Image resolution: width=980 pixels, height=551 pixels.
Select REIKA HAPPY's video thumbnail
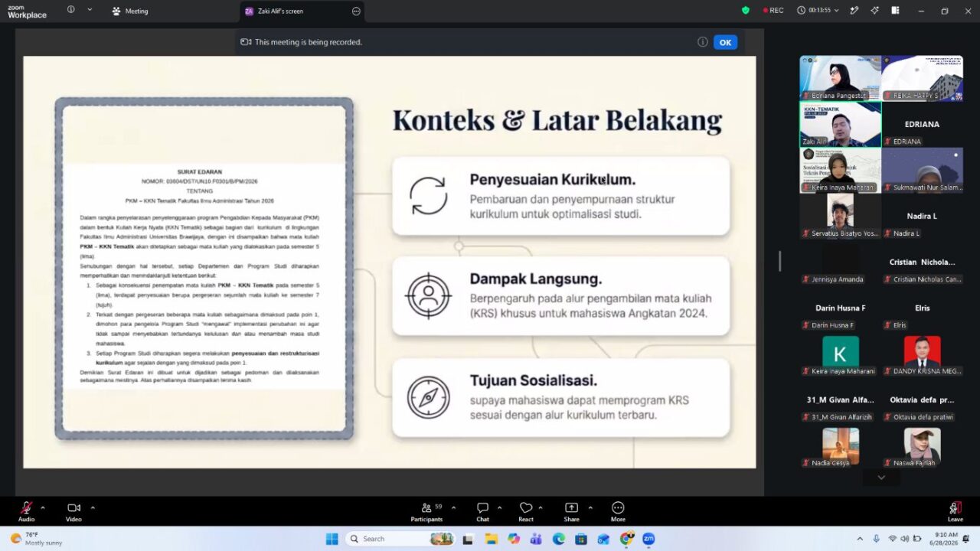pos(922,78)
